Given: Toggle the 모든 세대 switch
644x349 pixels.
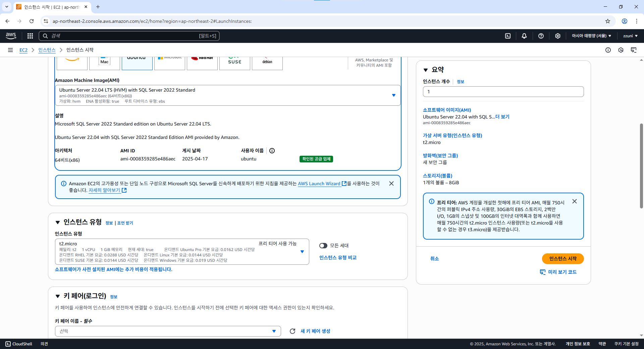Looking at the screenshot, I should [x=323, y=246].
